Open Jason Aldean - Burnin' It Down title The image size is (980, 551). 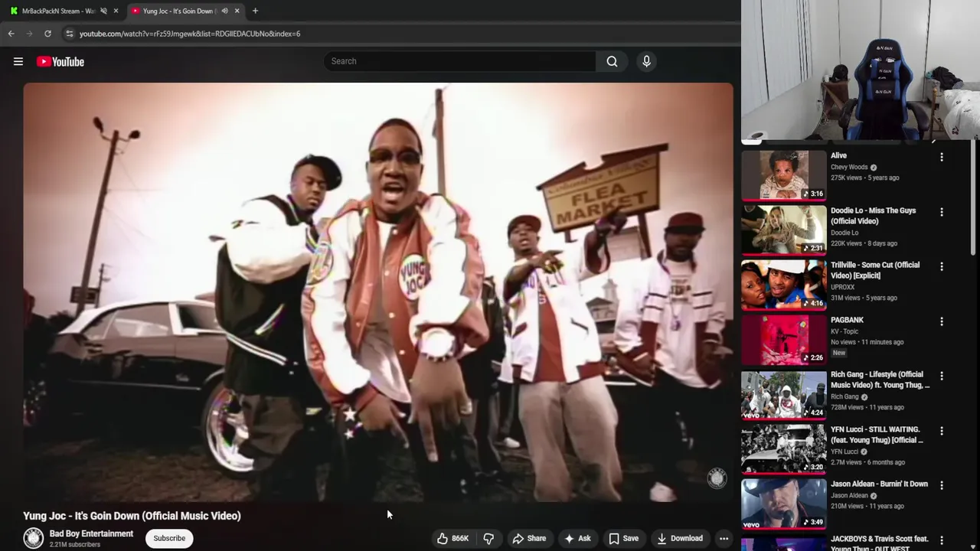(x=879, y=484)
